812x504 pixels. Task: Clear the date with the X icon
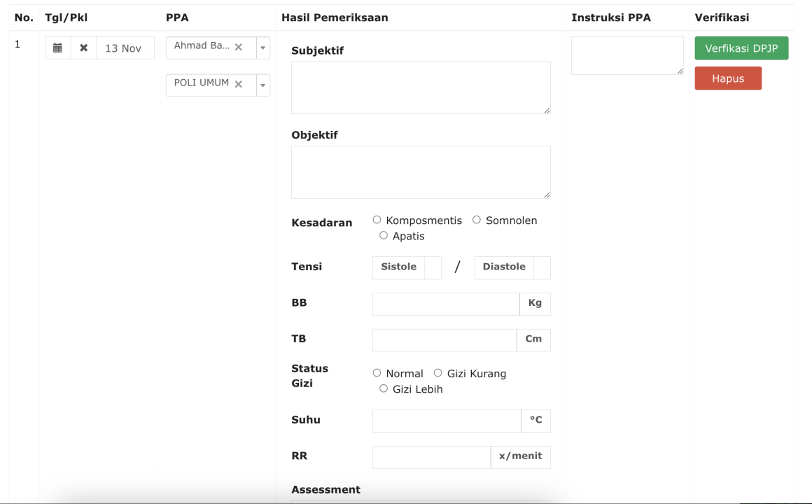83,48
